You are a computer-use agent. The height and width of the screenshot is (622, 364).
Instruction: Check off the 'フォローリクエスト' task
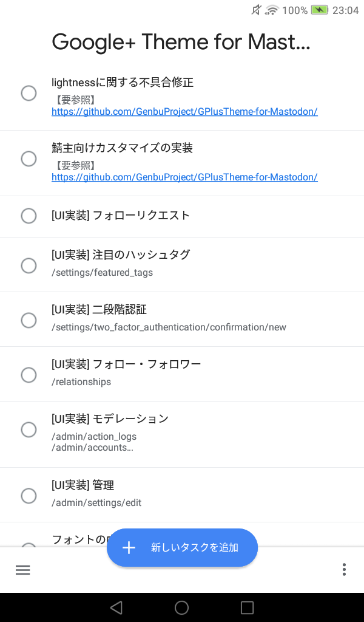pos(29,216)
